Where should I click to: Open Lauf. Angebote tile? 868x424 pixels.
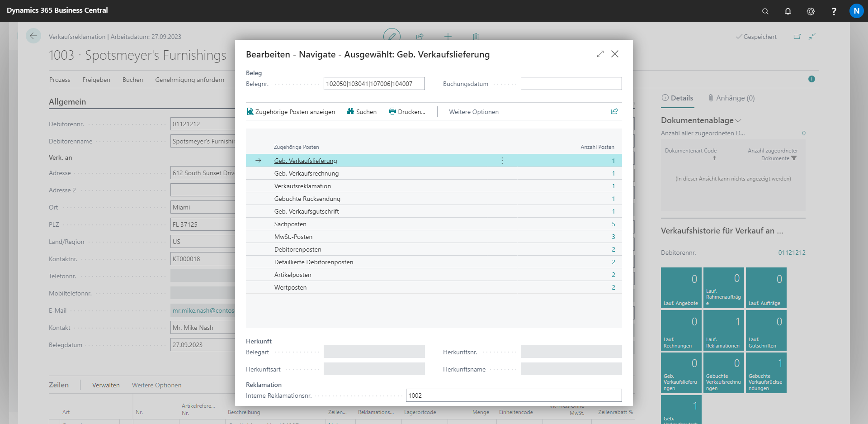click(x=681, y=288)
